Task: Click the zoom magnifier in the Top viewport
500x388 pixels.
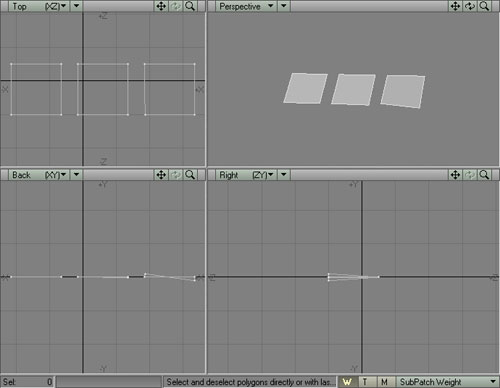Action: (x=190, y=6)
